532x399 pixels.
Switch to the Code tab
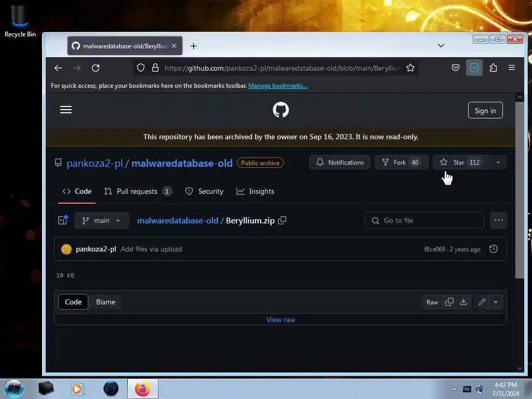pyautogui.click(x=77, y=191)
